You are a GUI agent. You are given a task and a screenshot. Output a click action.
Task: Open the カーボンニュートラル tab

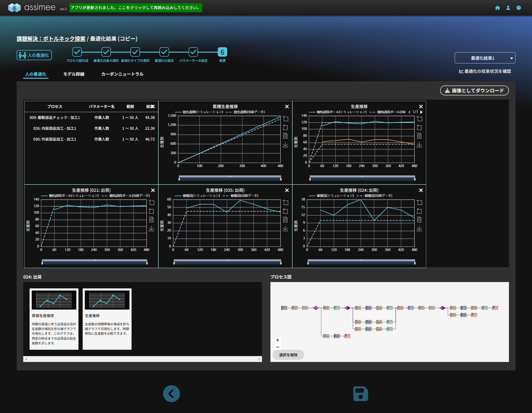(122, 74)
